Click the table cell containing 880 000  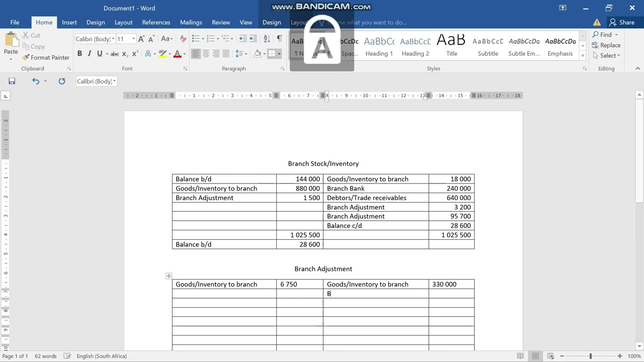pyautogui.click(x=300, y=189)
